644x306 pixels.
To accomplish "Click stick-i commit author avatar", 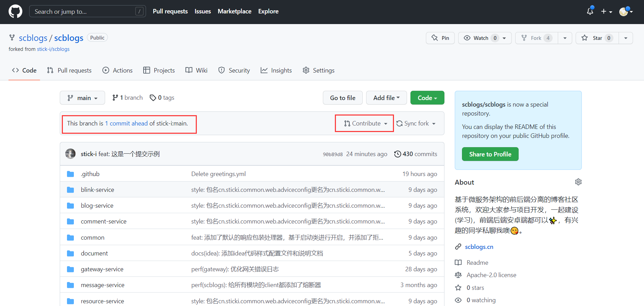I will [70, 154].
